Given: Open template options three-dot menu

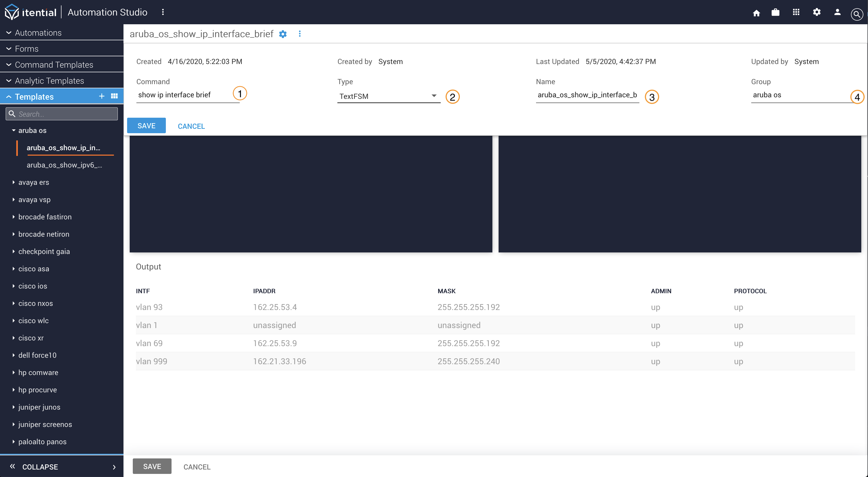Looking at the screenshot, I should pyautogui.click(x=300, y=34).
